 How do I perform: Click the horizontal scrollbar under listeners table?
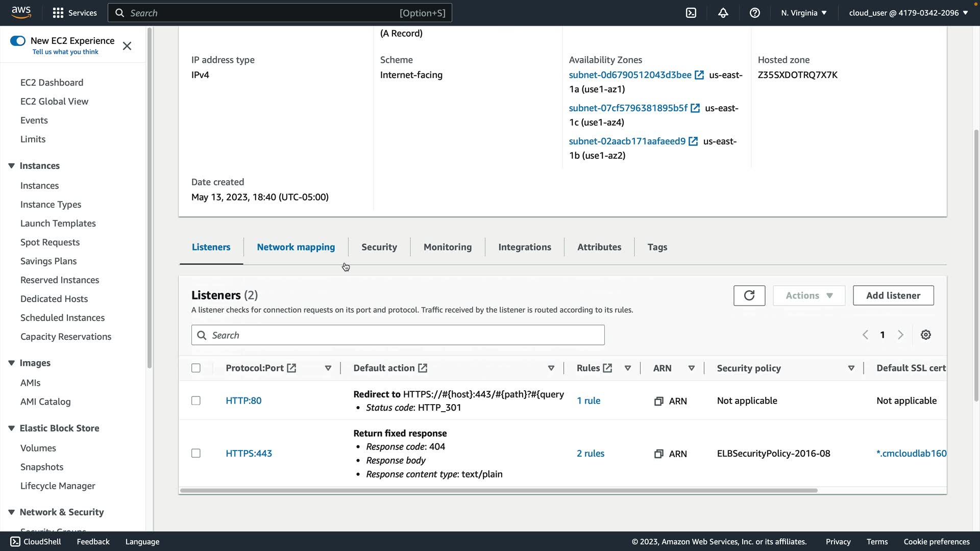(x=498, y=490)
